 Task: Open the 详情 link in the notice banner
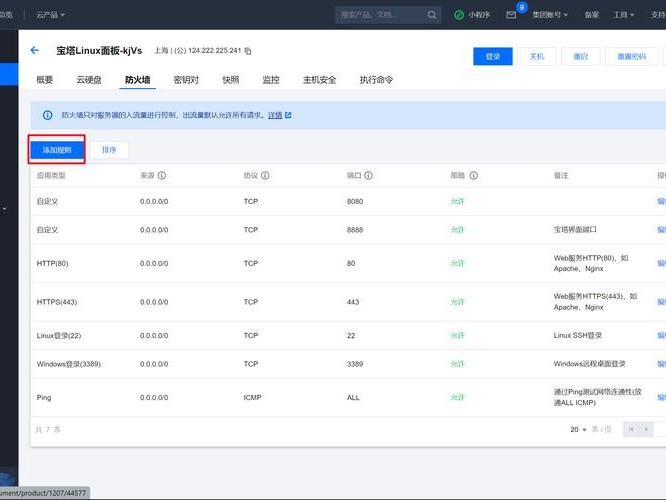[x=275, y=115]
